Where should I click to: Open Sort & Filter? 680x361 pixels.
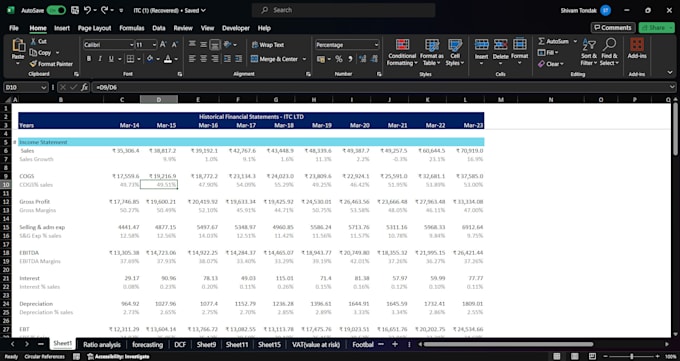pyautogui.click(x=589, y=52)
